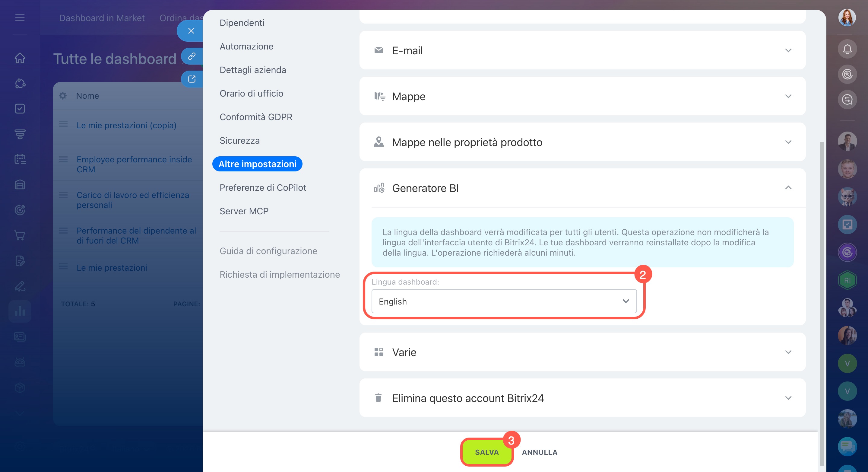
Task: Open the home icon in left sidebar
Action: tap(20, 58)
